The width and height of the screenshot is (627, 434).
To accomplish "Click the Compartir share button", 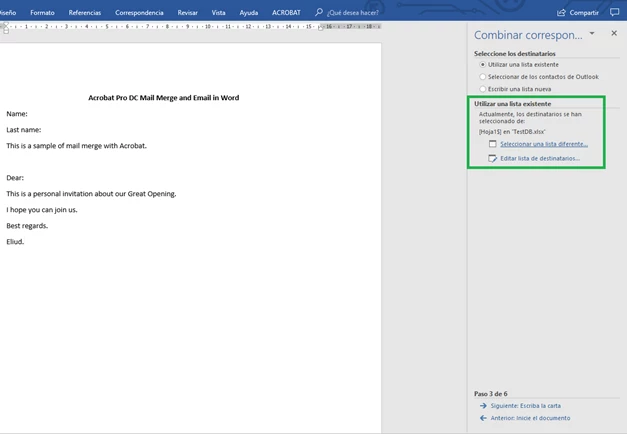I will click(578, 13).
